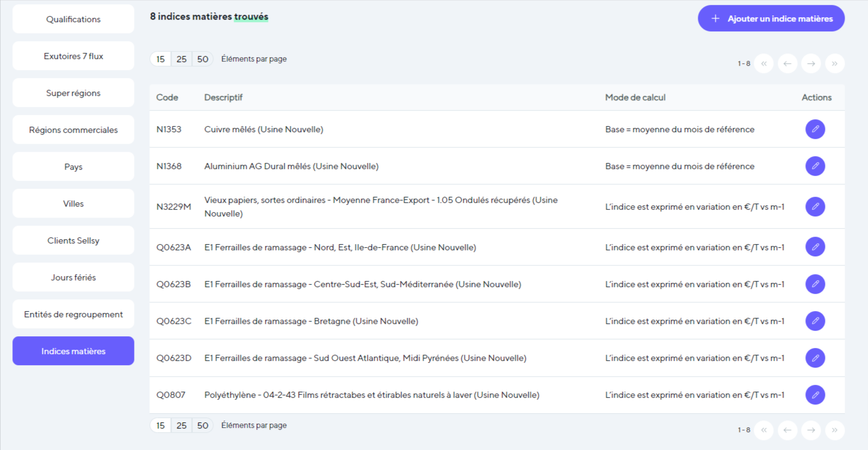
Task: Go to next page using top arrow
Action: point(811,63)
